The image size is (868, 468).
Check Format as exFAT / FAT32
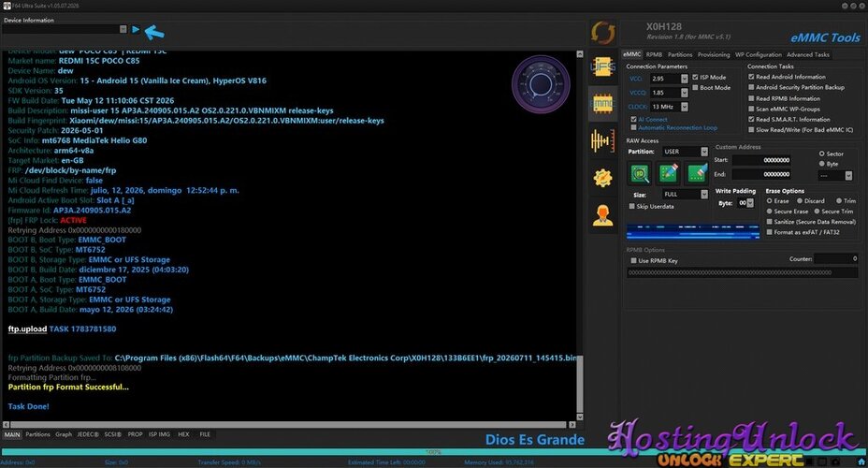[x=770, y=232]
